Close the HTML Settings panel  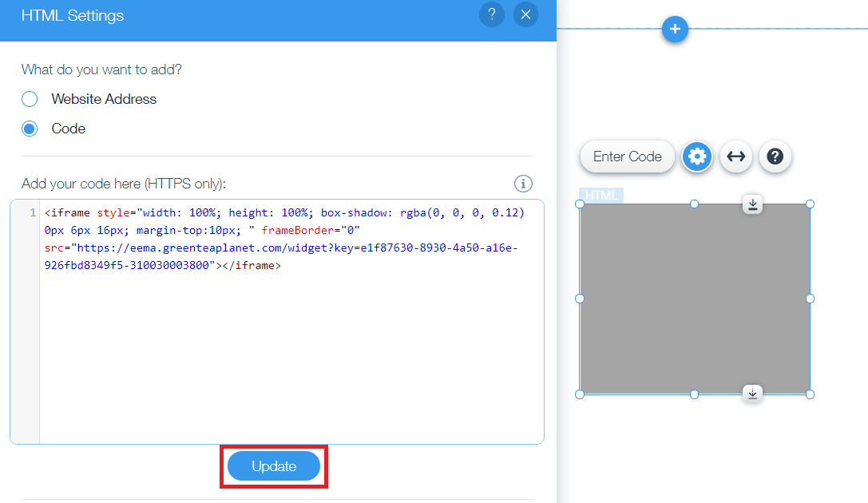(x=526, y=14)
